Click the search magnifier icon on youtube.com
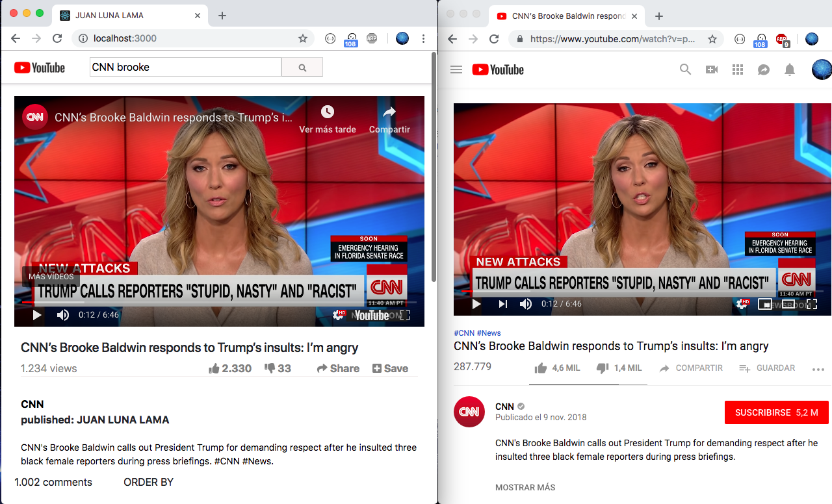The image size is (832, 504). click(685, 69)
